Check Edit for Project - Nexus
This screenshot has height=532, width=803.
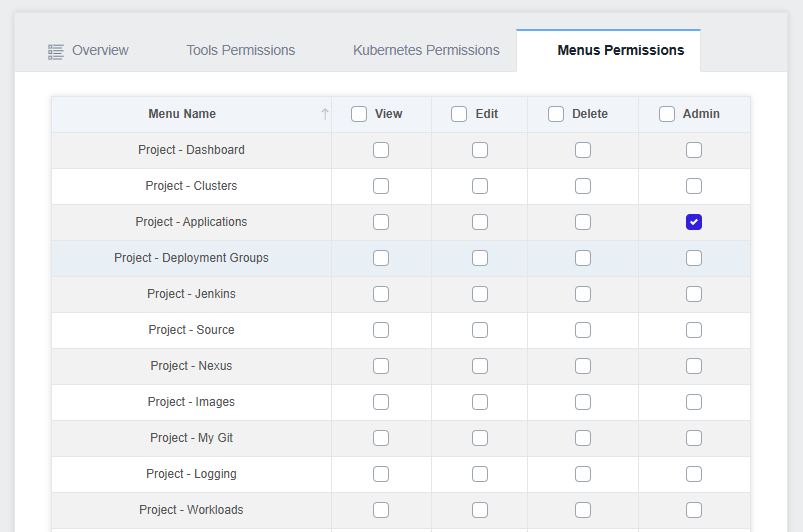480,366
